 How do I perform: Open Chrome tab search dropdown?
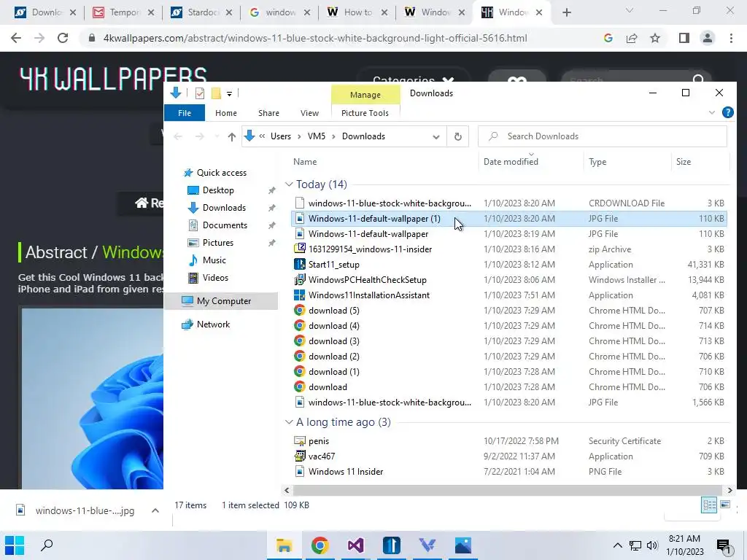(x=630, y=11)
